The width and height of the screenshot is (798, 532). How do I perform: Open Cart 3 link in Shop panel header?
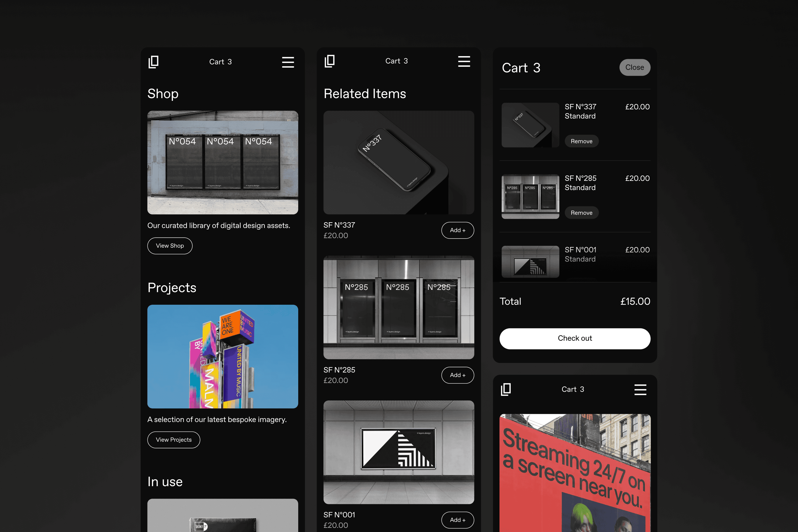click(x=220, y=62)
